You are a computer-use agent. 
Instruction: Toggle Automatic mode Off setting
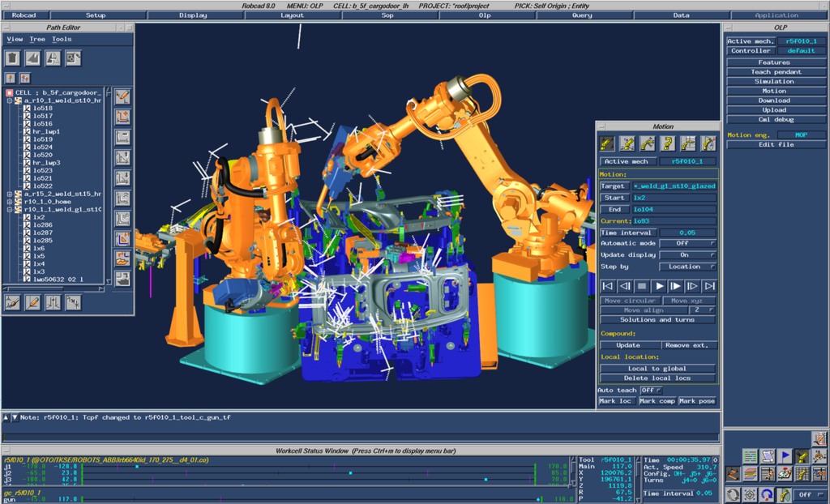pos(687,243)
